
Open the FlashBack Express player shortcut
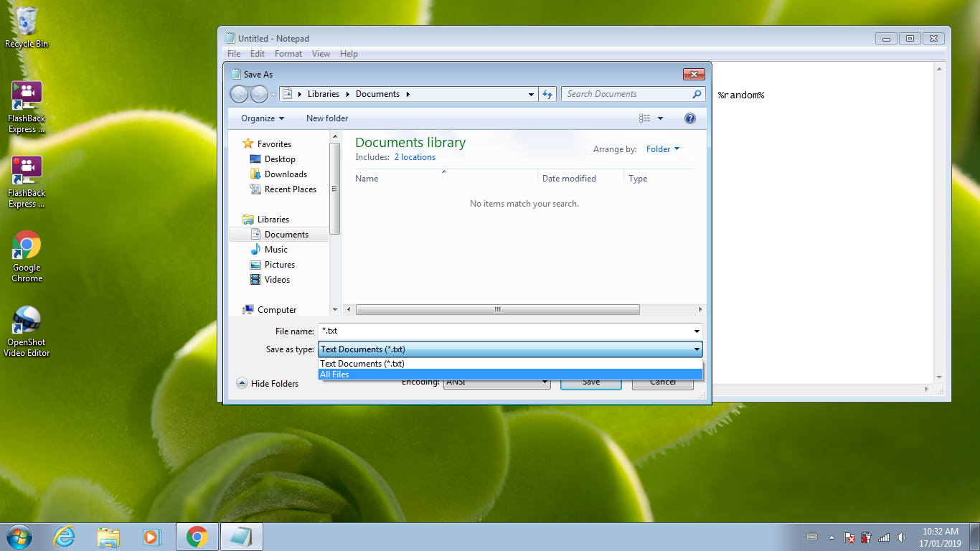(27, 107)
